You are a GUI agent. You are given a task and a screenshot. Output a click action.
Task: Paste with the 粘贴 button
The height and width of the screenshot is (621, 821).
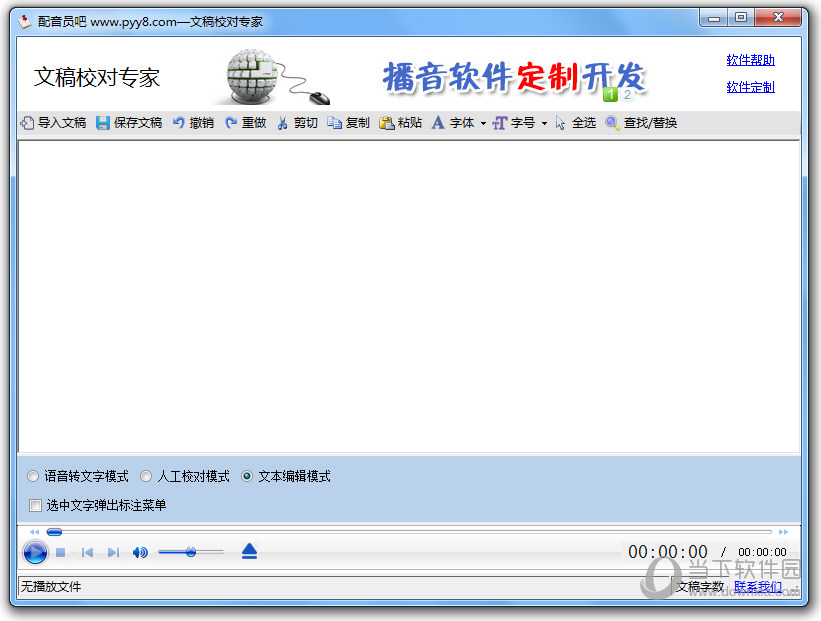401,123
